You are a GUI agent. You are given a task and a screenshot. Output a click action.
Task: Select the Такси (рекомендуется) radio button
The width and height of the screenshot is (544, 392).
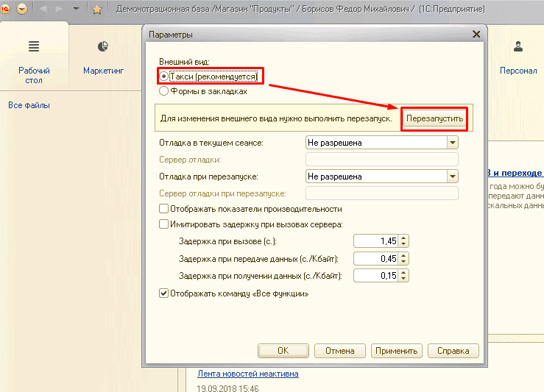click(x=164, y=76)
